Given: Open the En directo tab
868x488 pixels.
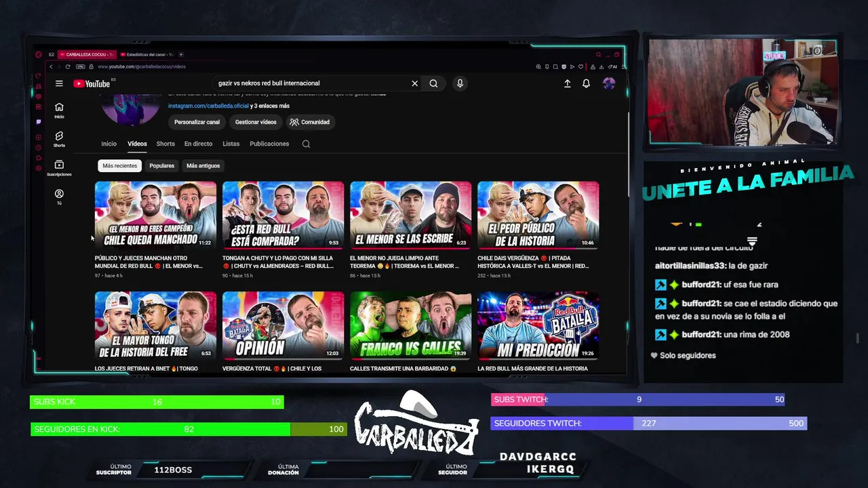Looking at the screenshot, I should pyautogui.click(x=198, y=144).
